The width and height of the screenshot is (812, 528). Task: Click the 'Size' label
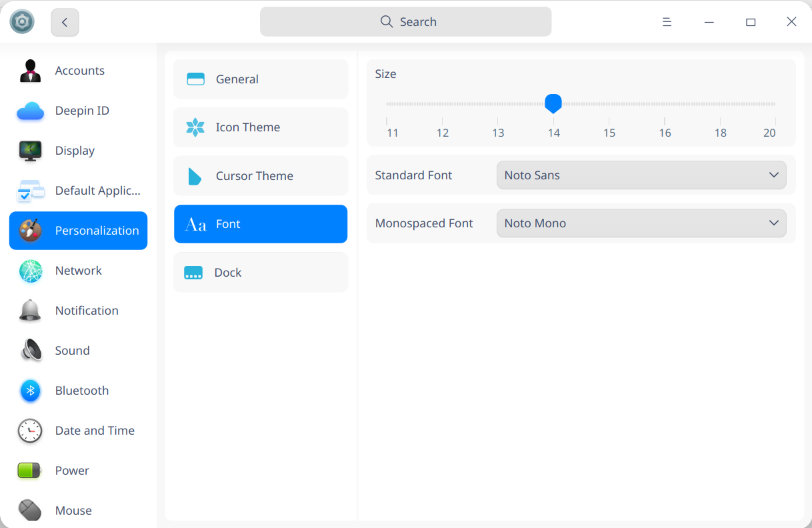click(385, 74)
